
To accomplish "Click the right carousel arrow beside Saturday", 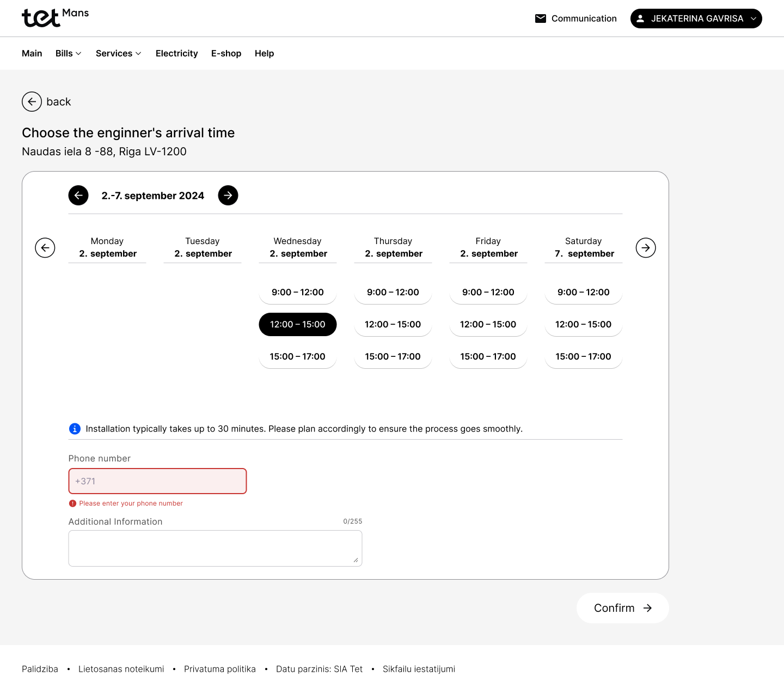I will (646, 247).
